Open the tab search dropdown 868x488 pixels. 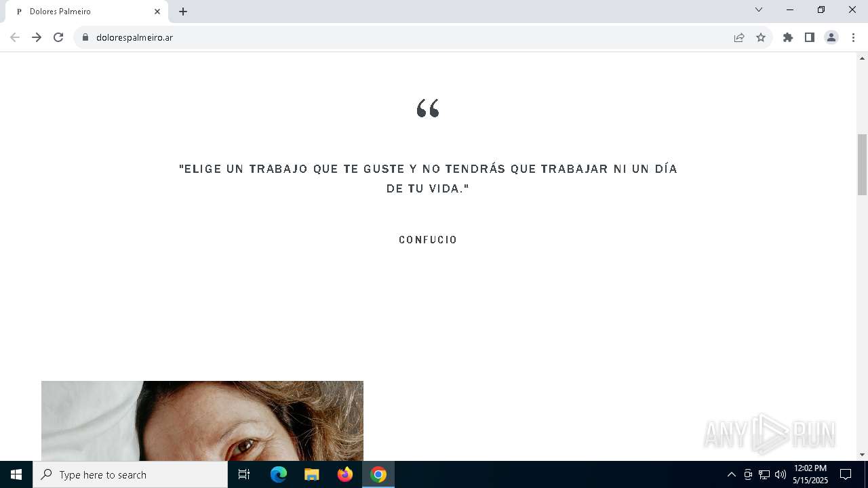[759, 9]
